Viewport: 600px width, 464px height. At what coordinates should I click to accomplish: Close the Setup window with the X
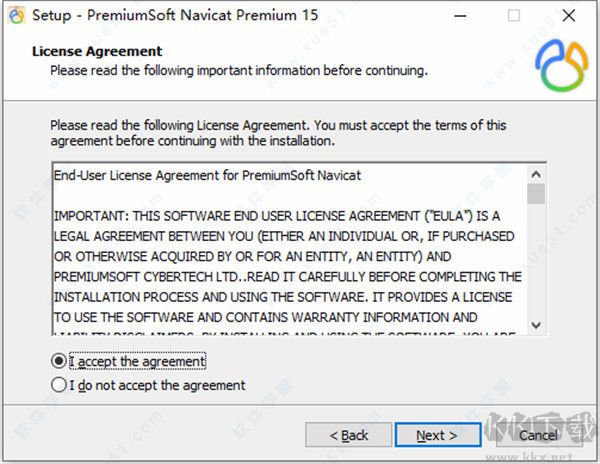[569, 16]
